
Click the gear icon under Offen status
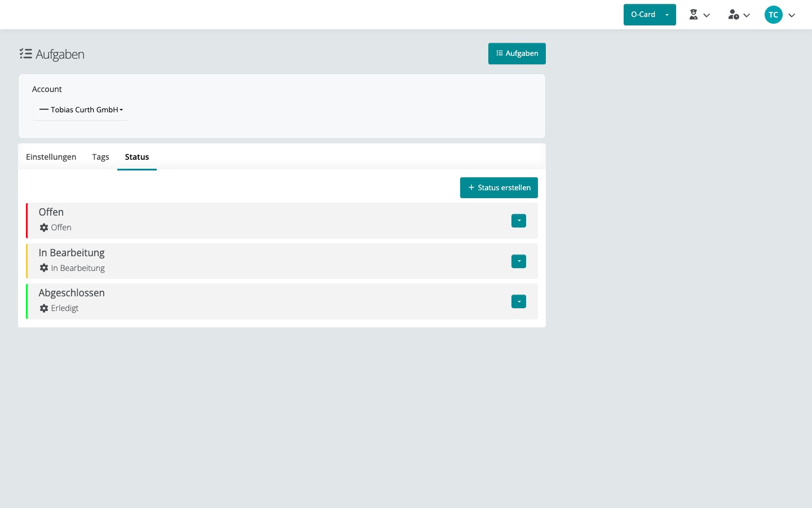[x=44, y=227]
